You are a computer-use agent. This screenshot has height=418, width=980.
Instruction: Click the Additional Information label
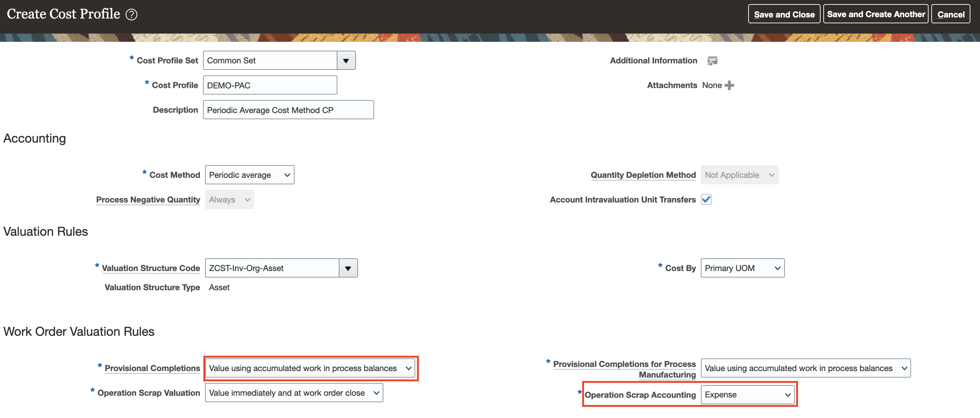click(654, 61)
